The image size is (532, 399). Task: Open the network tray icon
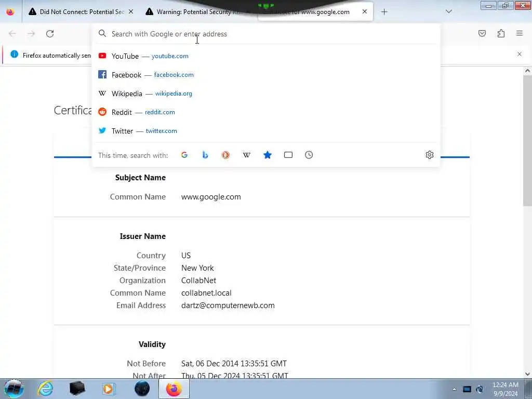(x=467, y=389)
